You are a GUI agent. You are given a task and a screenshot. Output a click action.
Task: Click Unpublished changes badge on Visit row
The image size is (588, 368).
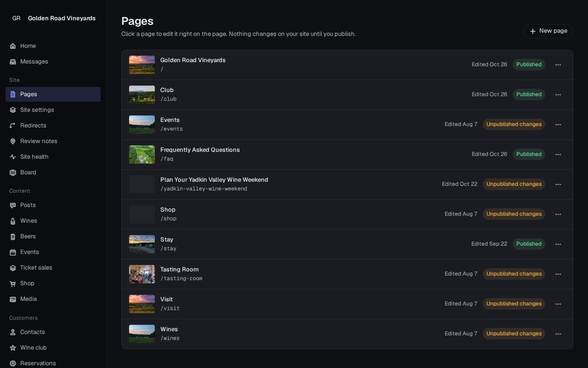pyautogui.click(x=514, y=304)
